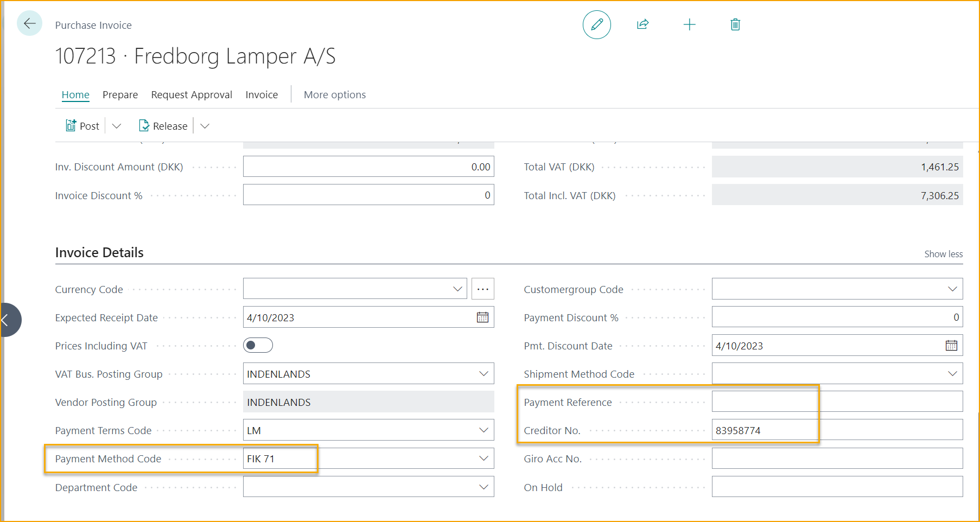Image resolution: width=980 pixels, height=522 pixels.
Task: Open the Request Approval menu
Action: tap(192, 94)
